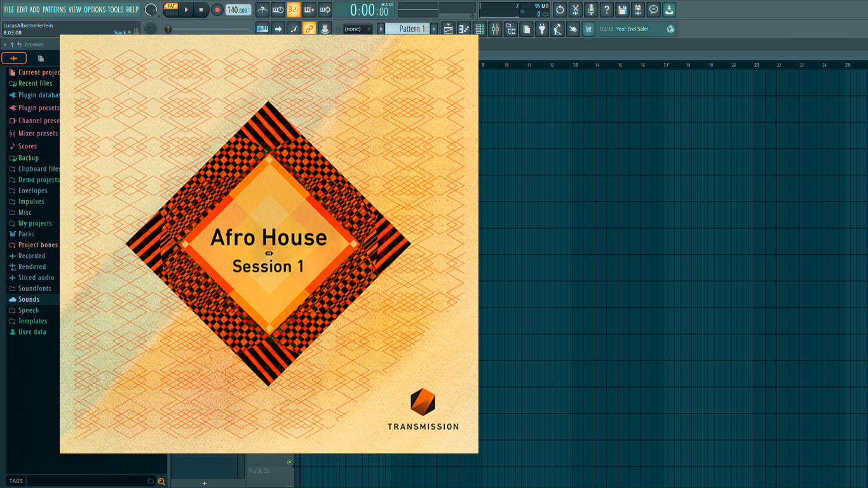Toggle multilink to controllers (link icon)
868x488 pixels.
click(x=309, y=29)
